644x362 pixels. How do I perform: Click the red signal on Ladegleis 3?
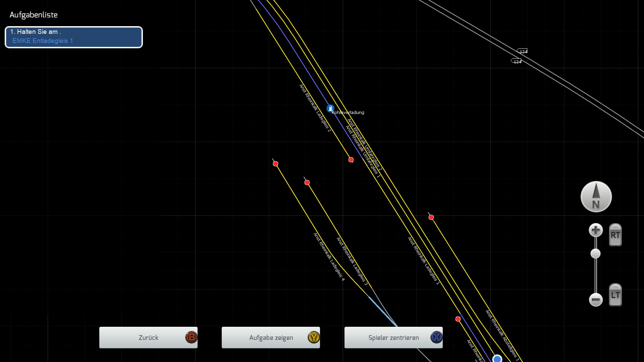[x=307, y=183]
